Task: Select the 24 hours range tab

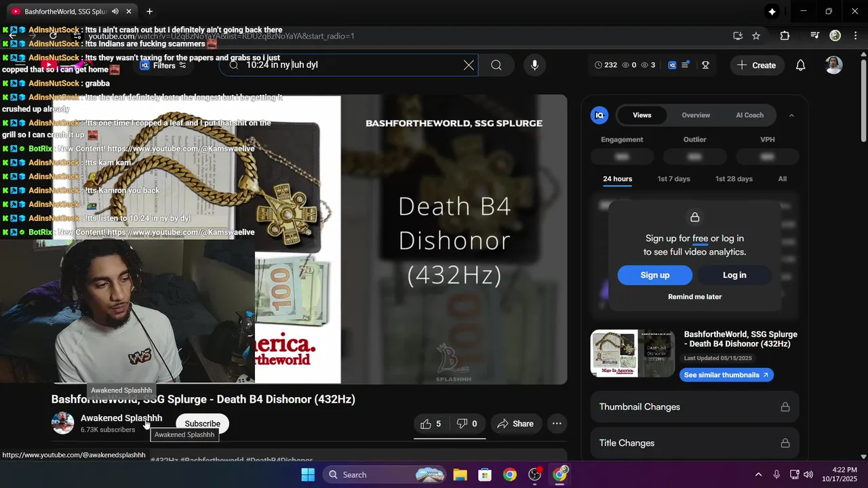Action: pos(617,179)
